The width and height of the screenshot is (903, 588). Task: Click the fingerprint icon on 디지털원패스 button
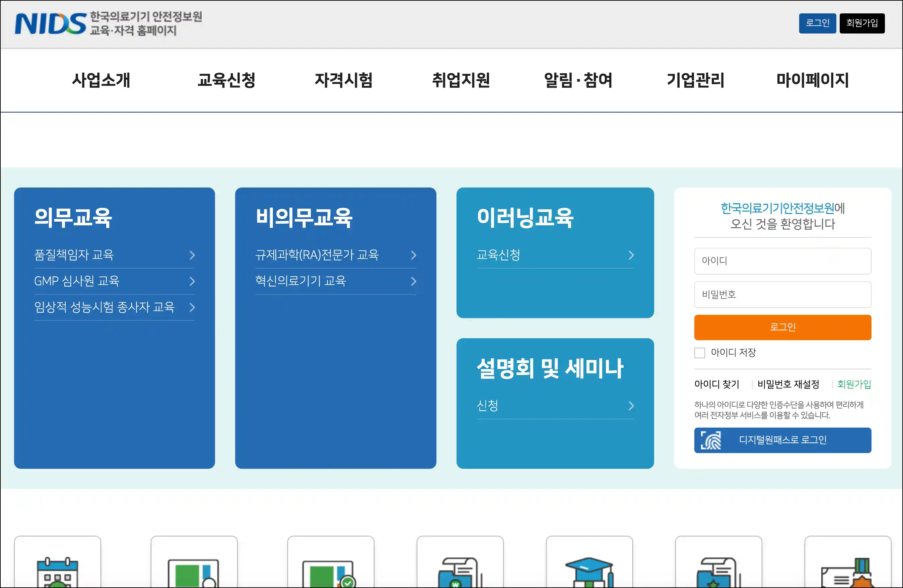click(x=711, y=440)
